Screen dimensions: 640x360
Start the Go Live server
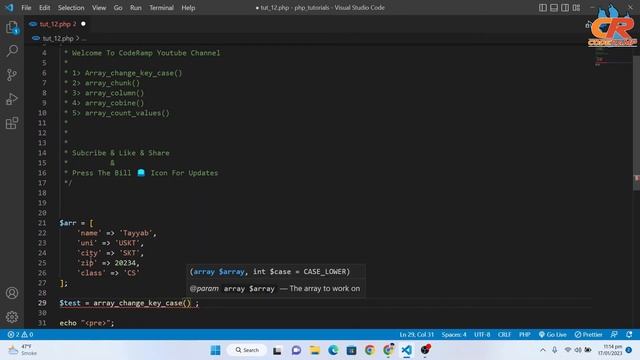tap(552, 334)
